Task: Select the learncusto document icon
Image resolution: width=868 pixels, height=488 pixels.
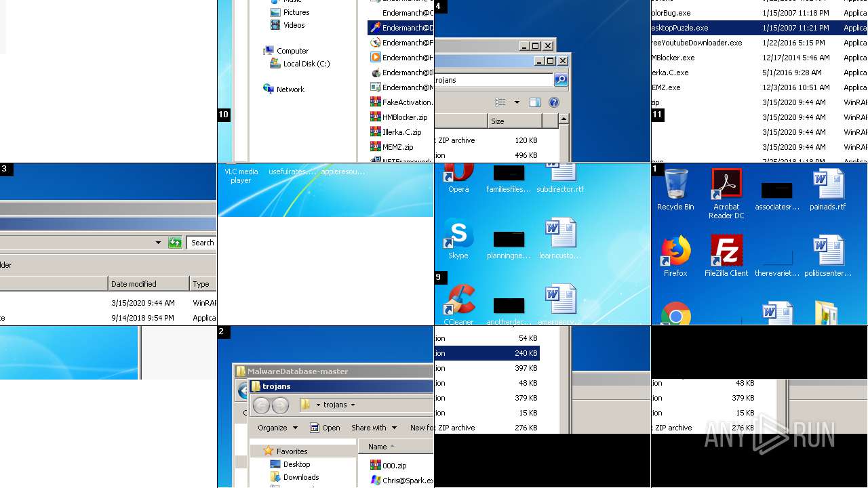Action: tap(560, 239)
